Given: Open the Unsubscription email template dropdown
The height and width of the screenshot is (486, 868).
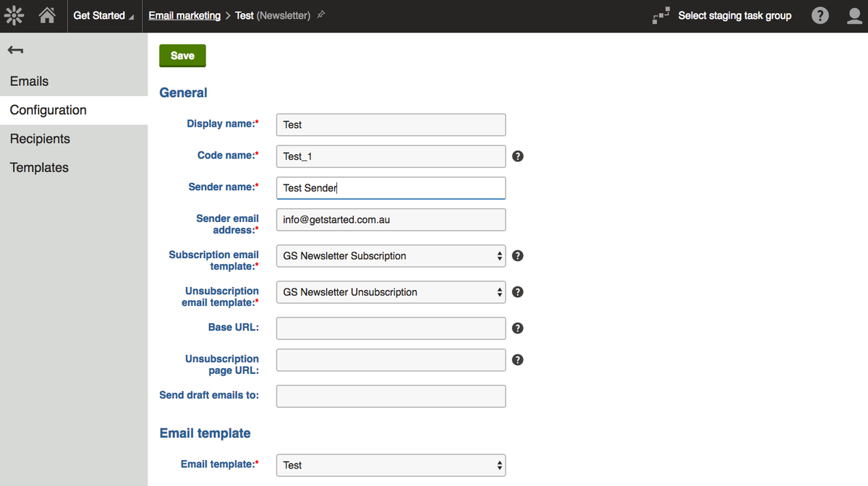Looking at the screenshot, I should [x=390, y=291].
